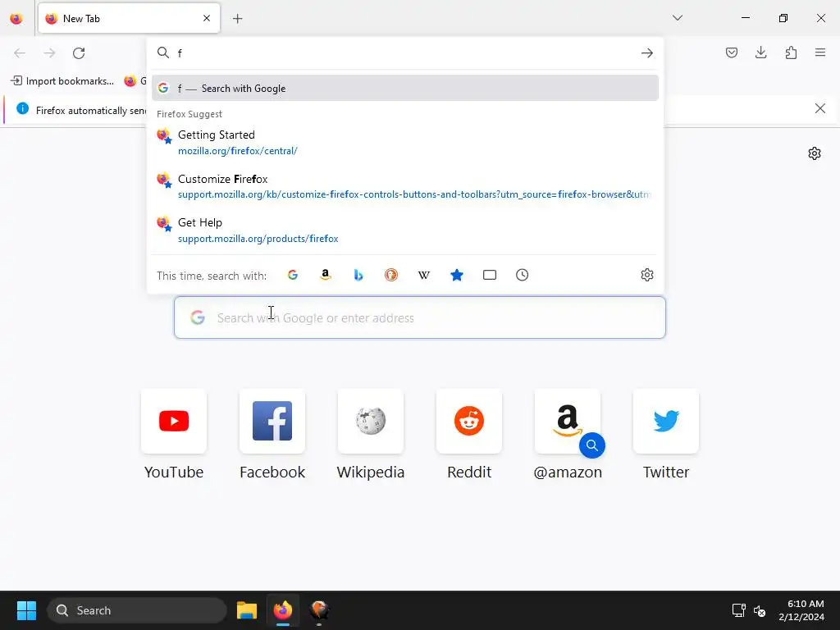
Task: Click the address bar Go arrow
Action: click(647, 53)
